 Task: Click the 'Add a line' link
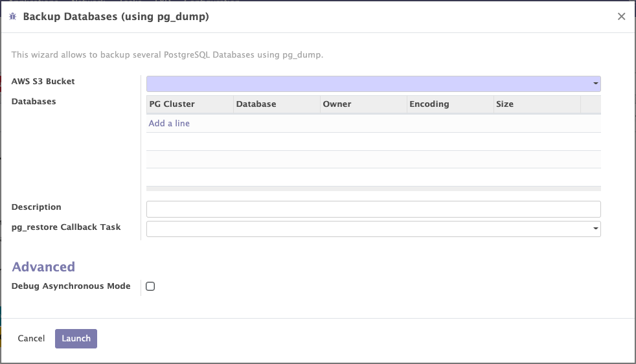coord(169,123)
